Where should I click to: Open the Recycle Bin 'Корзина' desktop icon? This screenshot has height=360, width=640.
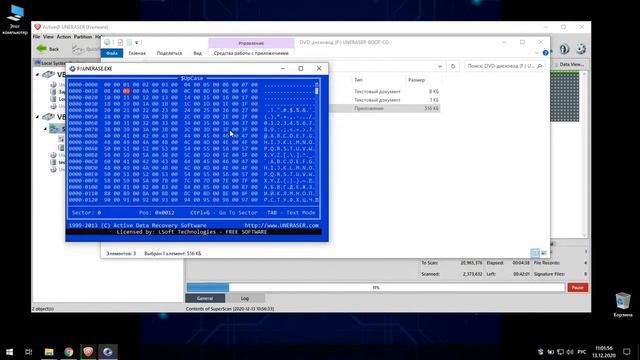tap(623, 304)
